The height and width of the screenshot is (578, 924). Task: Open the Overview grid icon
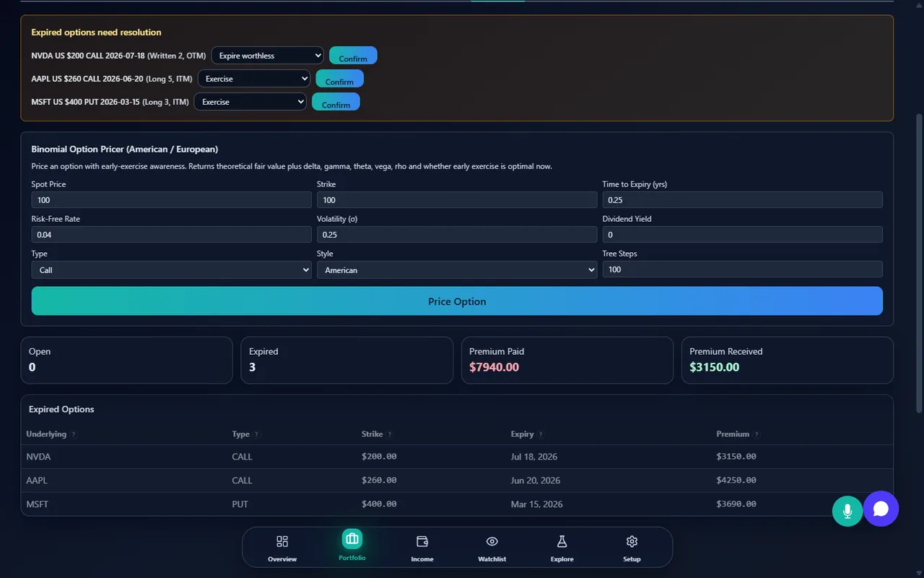point(282,541)
